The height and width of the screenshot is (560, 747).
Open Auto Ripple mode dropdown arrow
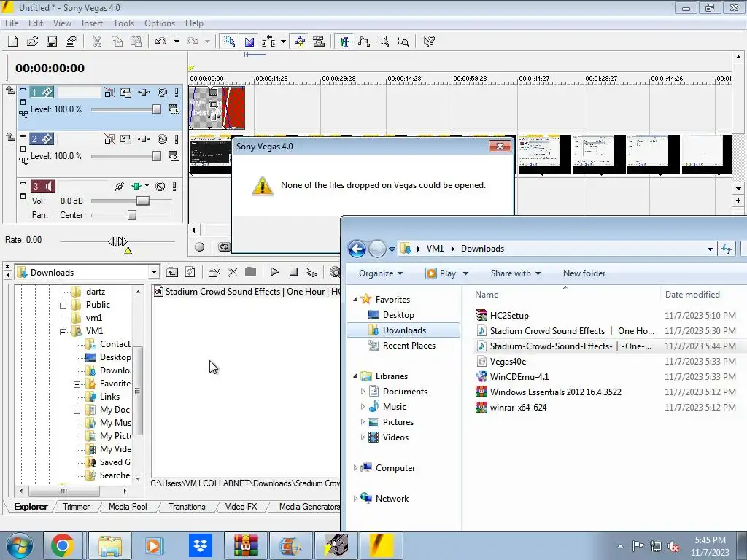coord(283,42)
